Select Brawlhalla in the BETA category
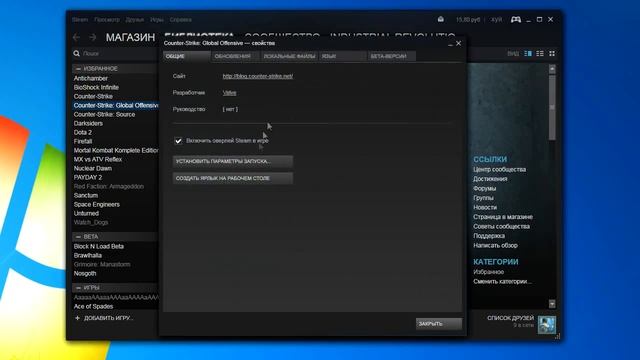 87,255
